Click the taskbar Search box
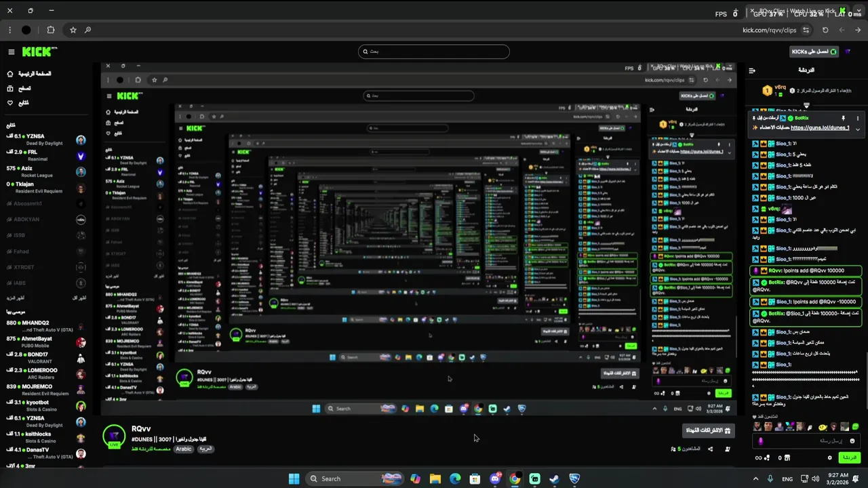 (355, 479)
